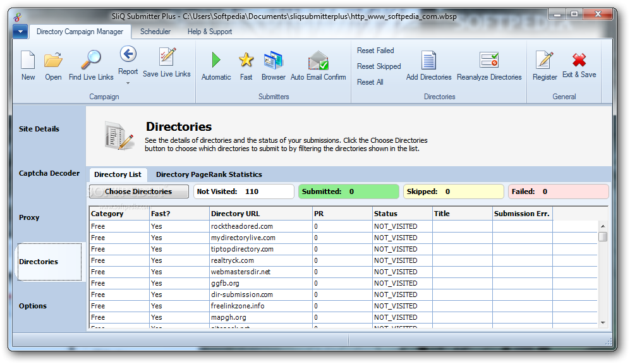This screenshot has height=364, width=630.
Task: Click the New campaign icon
Action: point(28,60)
